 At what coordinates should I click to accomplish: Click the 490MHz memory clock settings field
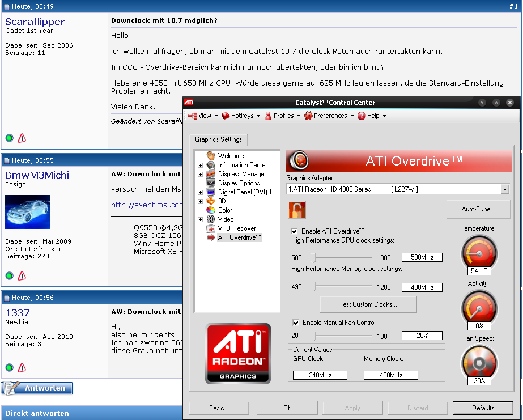point(422,287)
